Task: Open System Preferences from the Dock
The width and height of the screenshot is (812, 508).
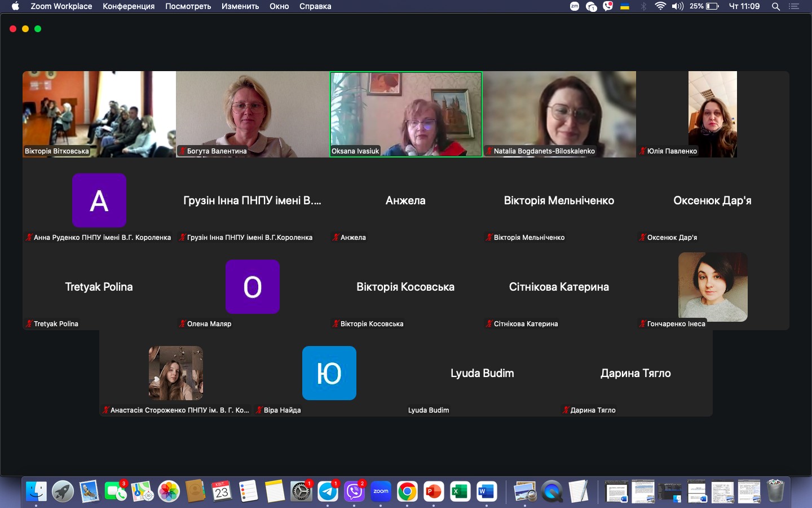Action: coord(302,492)
